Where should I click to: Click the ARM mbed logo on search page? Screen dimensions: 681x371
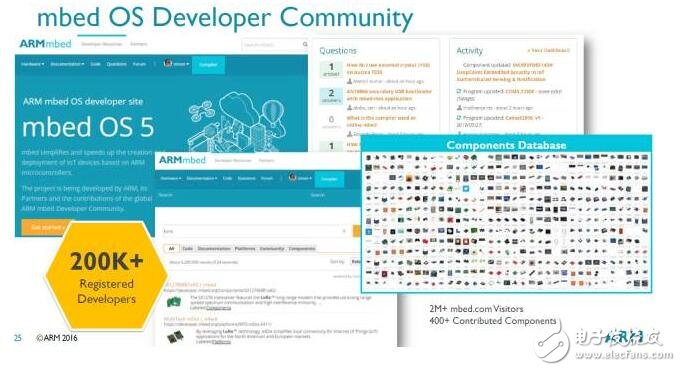point(182,160)
